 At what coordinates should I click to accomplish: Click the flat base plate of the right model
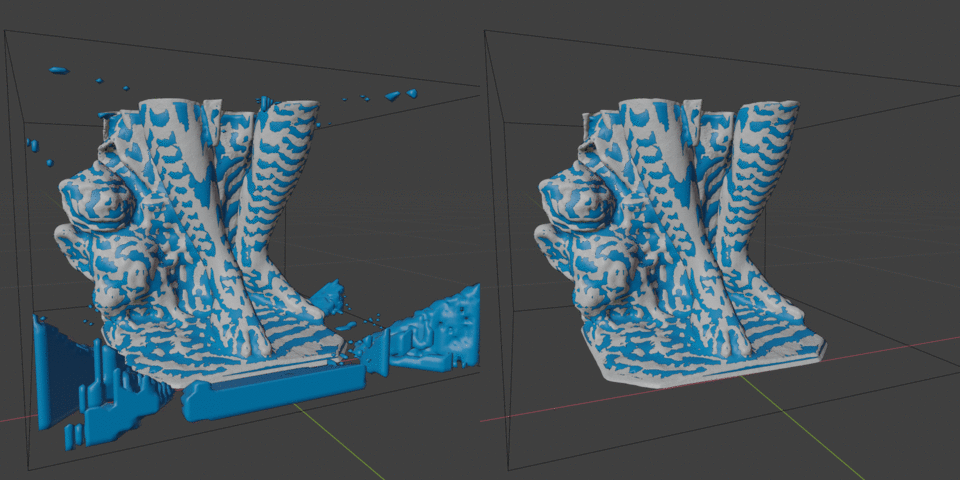[x=700, y=372]
